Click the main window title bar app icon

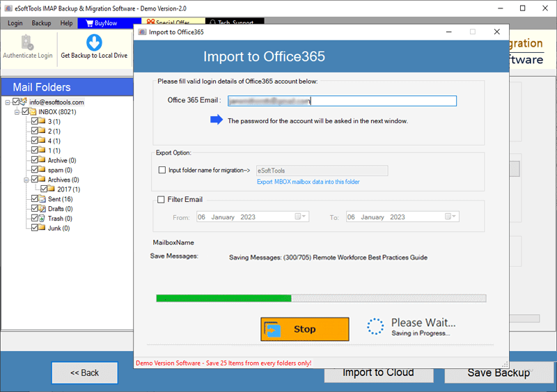tap(8, 8)
